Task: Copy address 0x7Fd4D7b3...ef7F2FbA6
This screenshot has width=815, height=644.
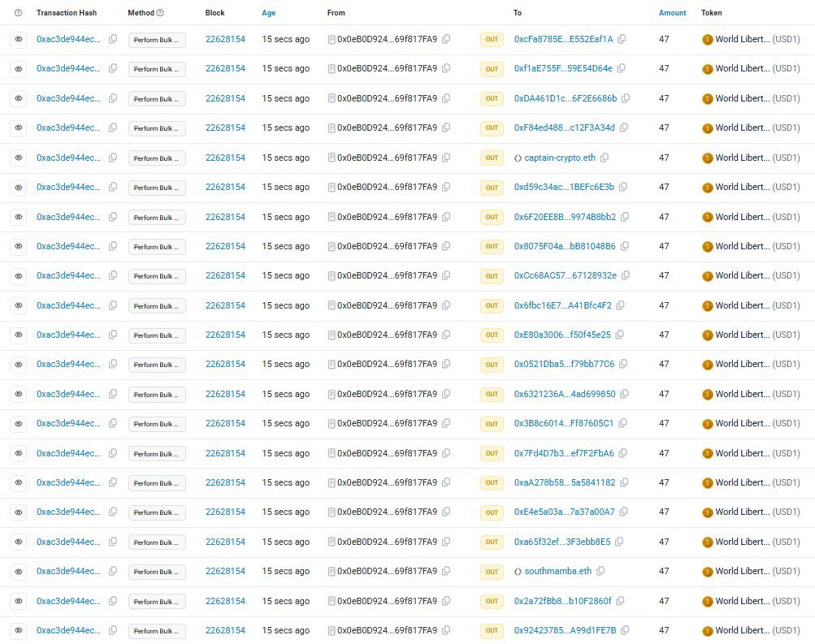Action: pos(622,453)
